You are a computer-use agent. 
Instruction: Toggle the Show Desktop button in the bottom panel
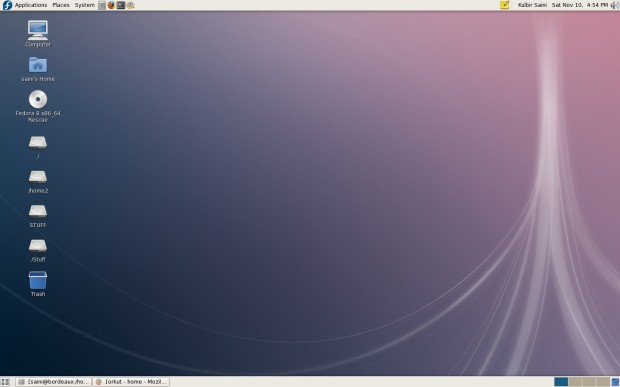6,381
